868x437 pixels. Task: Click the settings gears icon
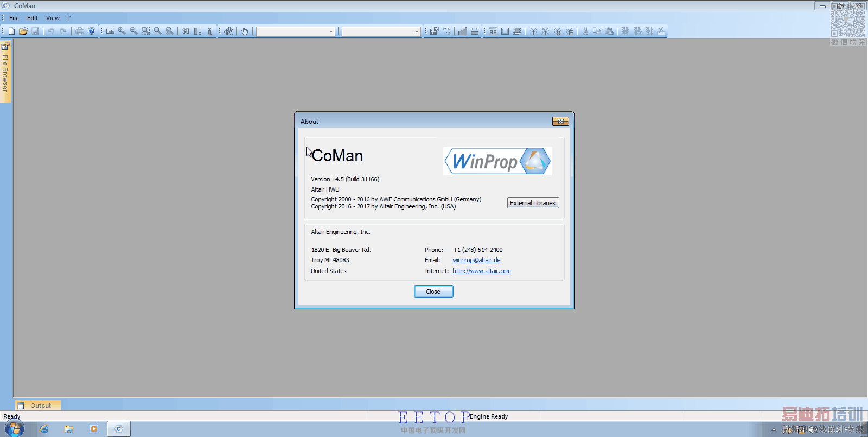coord(228,31)
